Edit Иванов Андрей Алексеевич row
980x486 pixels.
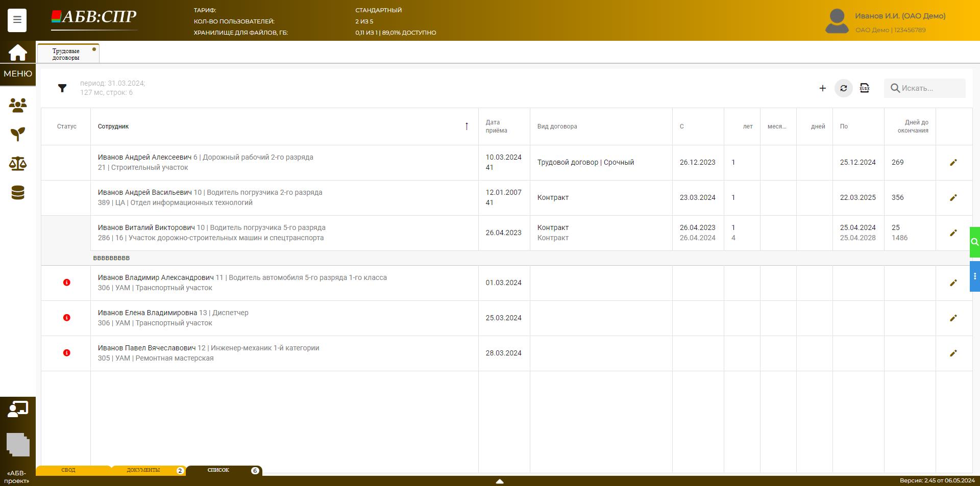953,163
